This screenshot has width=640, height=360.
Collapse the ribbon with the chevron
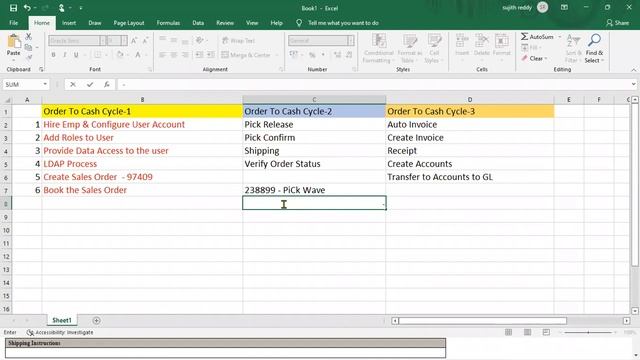(634, 70)
